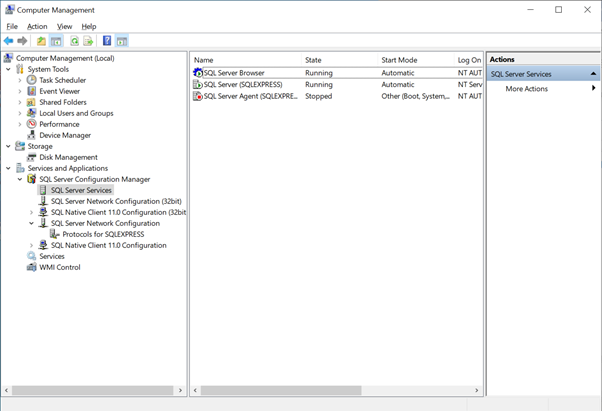Click the Local Users and Groups icon
Viewport: 602px width, 411px height.
[x=31, y=113]
